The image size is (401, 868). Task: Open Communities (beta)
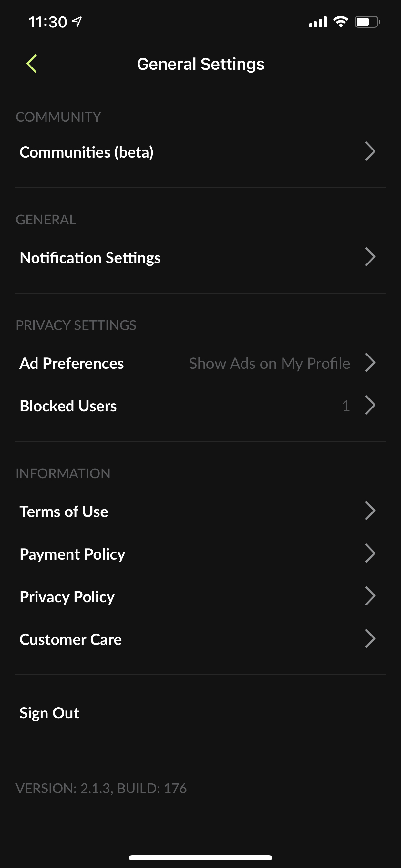click(x=87, y=152)
